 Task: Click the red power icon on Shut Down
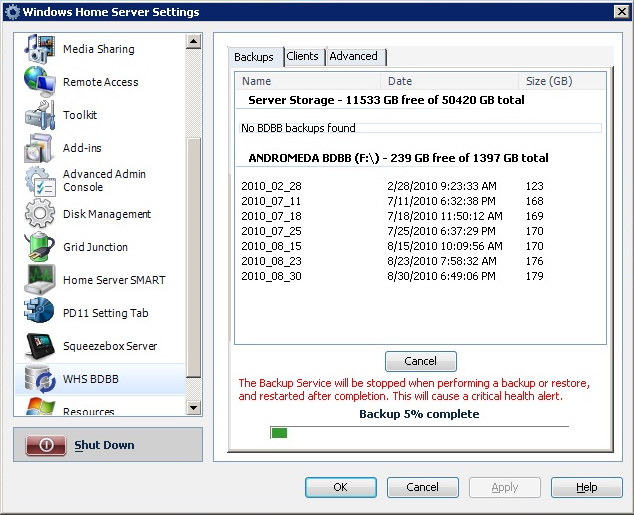[x=46, y=445]
